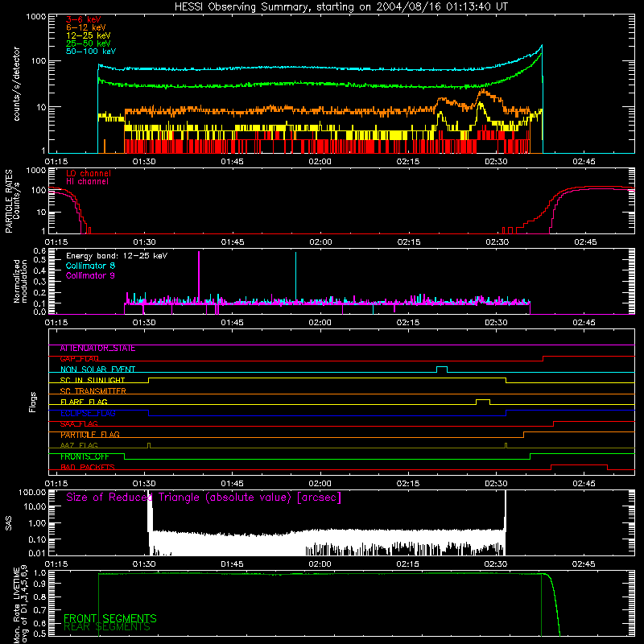
Task: Click the BAD_PACKETS flag label
Action: coord(88,468)
